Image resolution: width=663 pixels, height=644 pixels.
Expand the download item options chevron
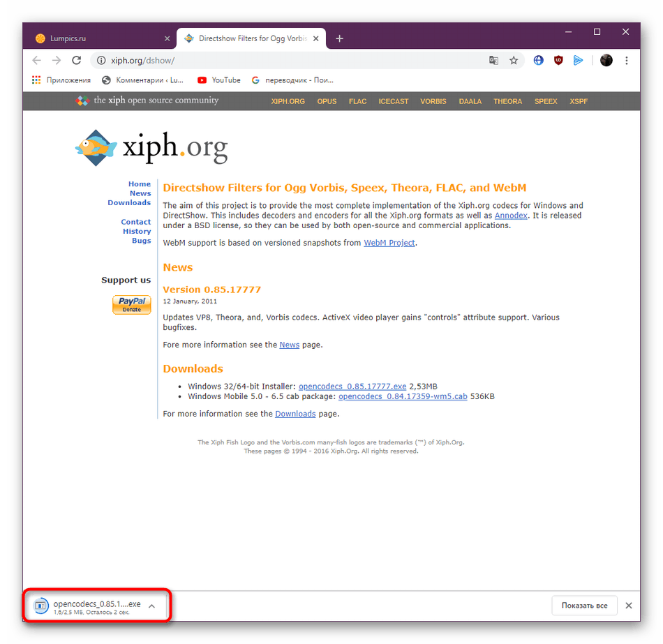tap(152, 606)
